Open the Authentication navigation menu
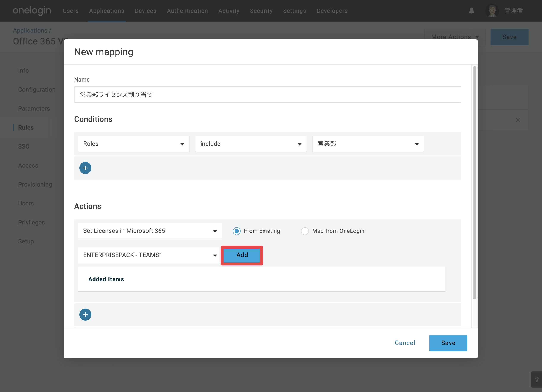This screenshot has width=542, height=392. pos(187,11)
